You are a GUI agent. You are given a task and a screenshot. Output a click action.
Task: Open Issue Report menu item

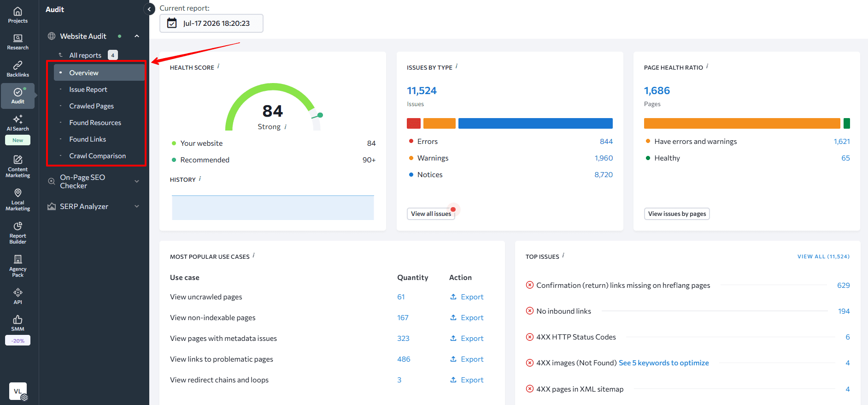pyautogui.click(x=88, y=89)
